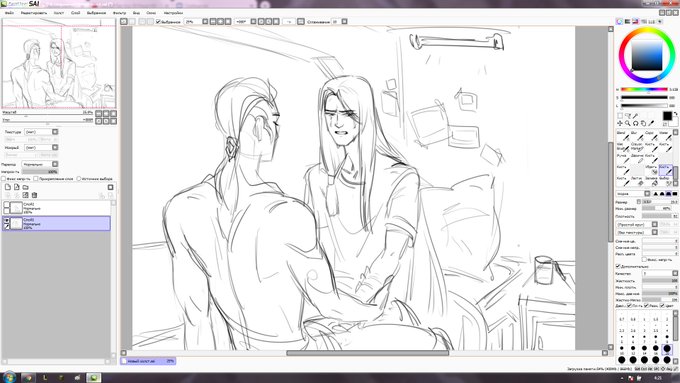Select the zoom magnifier tool
680x383 pixels.
pos(628,124)
